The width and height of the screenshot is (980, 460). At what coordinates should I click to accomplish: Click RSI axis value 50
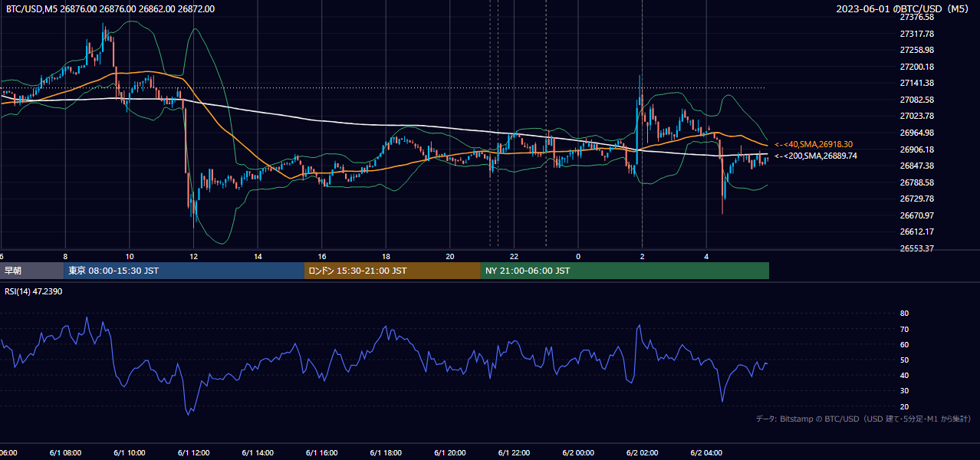(904, 360)
